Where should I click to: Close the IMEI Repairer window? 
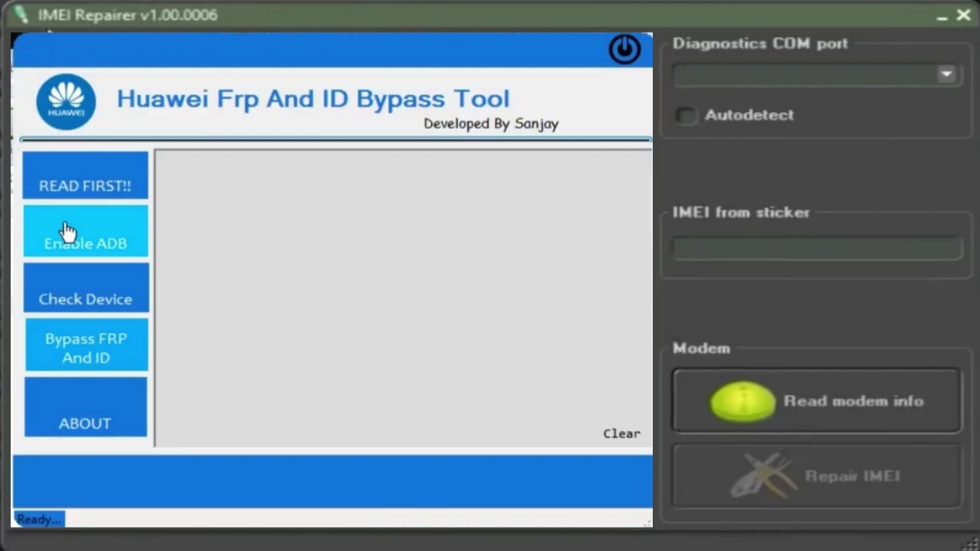point(963,15)
